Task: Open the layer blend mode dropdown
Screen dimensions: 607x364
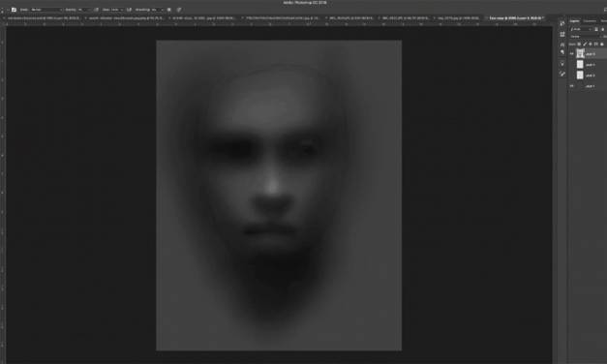Action: coord(585,37)
